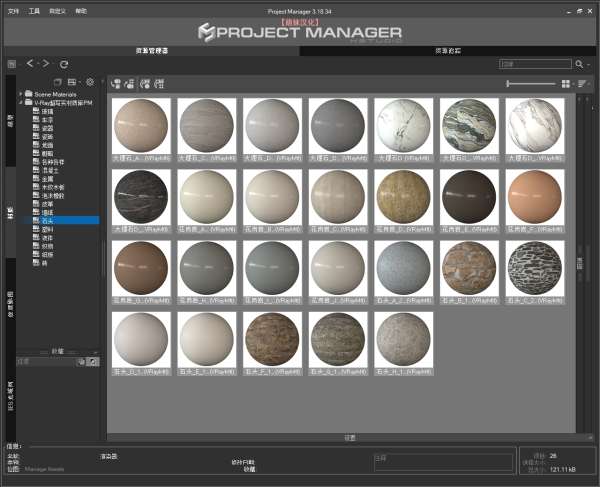The height and width of the screenshot is (487, 600).
Task: Select the Scene Materials tree row
Action: coord(51,94)
